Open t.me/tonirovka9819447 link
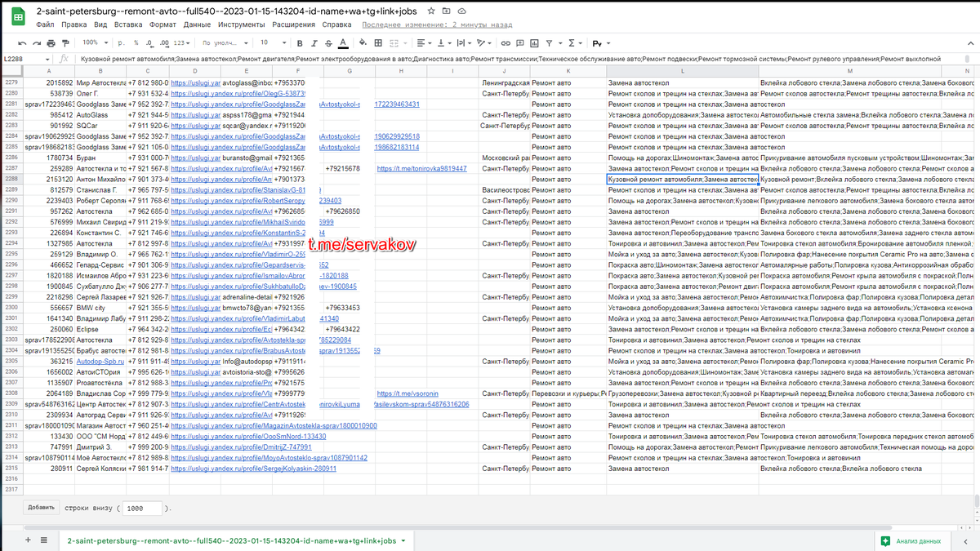Viewport: 980px width, 551px height. [422, 168]
